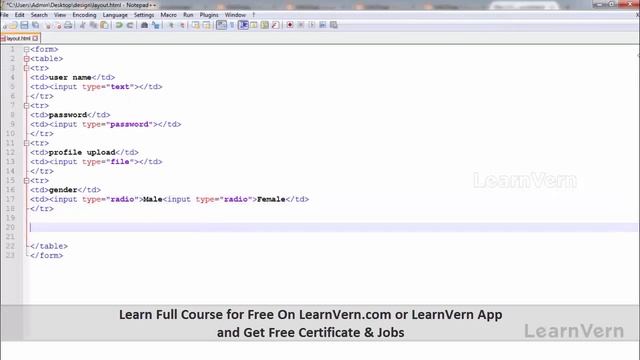Collapse the table fold marker on line 2

coord(27,59)
